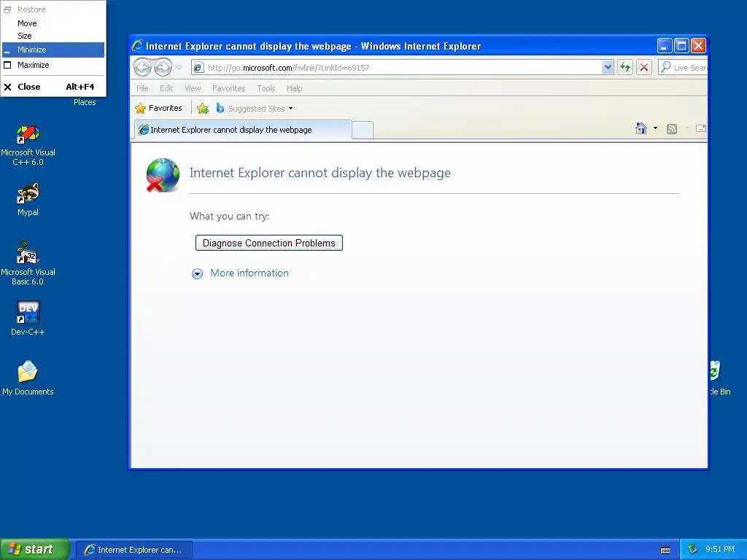Click the on-screen keyboard tray icon
Screen dimensions: 747x560
click(x=665, y=550)
